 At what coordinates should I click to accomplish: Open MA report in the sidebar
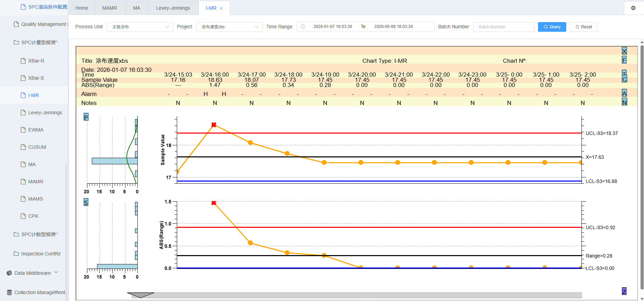pos(35,164)
